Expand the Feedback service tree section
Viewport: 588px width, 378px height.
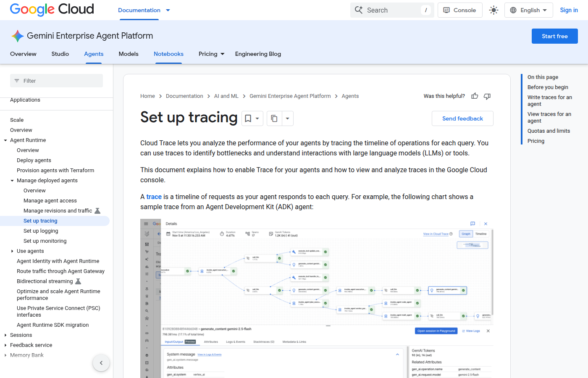tap(5, 345)
